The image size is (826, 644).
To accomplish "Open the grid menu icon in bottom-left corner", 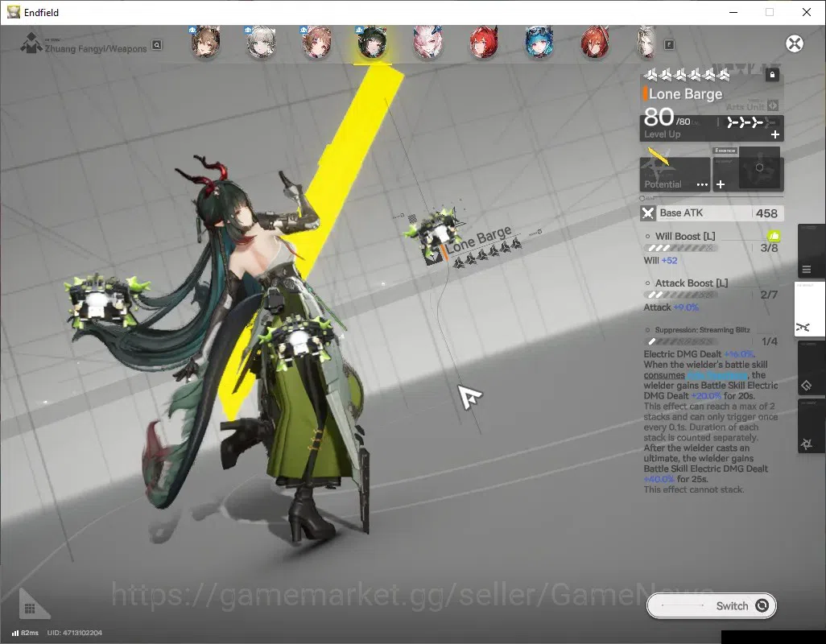I will point(31,609).
